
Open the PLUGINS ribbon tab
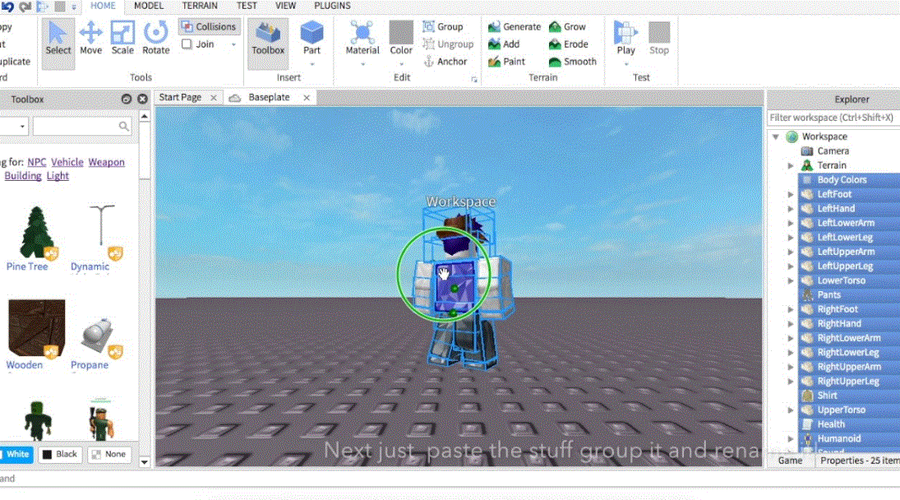pos(332,6)
